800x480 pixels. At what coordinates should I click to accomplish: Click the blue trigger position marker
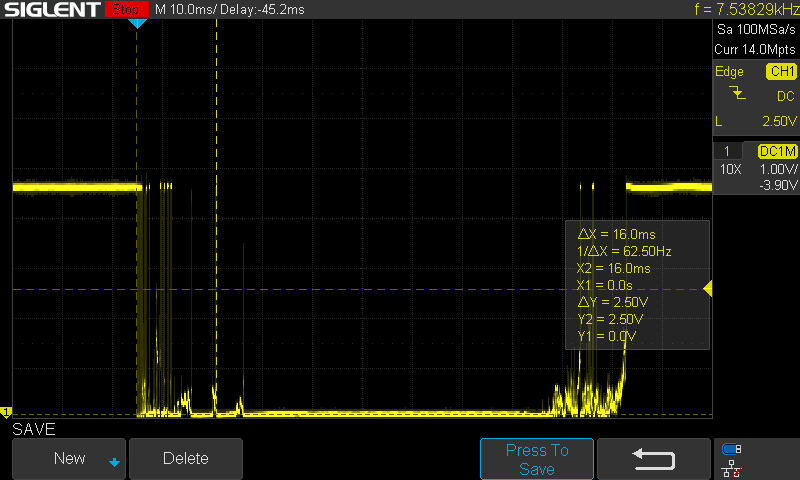tap(137, 23)
